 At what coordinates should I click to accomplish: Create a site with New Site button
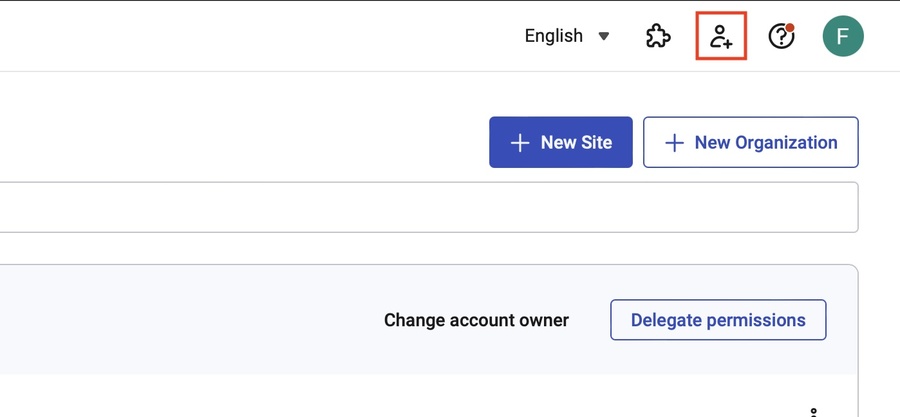point(560,143)
